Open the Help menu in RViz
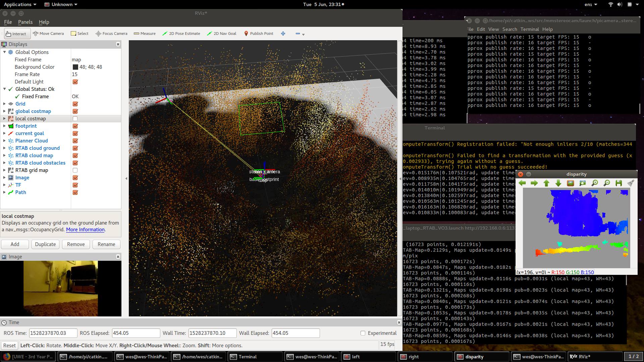Image resolution: width=644 pixels, height=362 pixels. pos(44,22)
